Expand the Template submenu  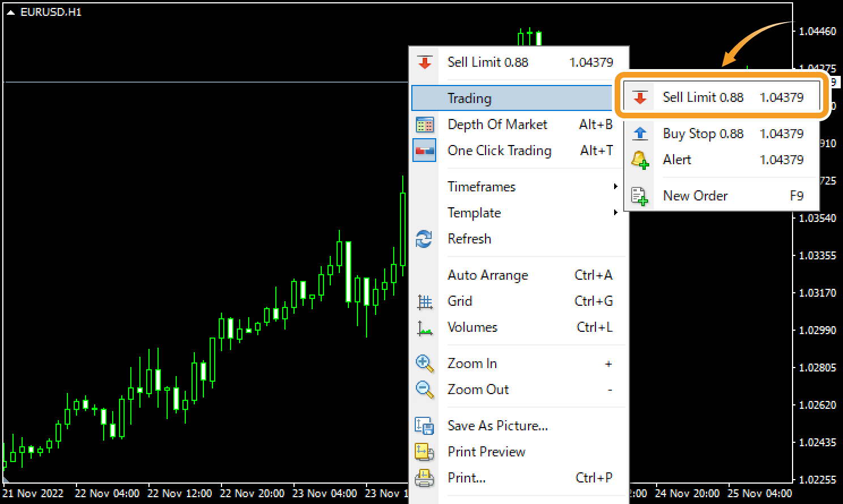click(474, 213)
